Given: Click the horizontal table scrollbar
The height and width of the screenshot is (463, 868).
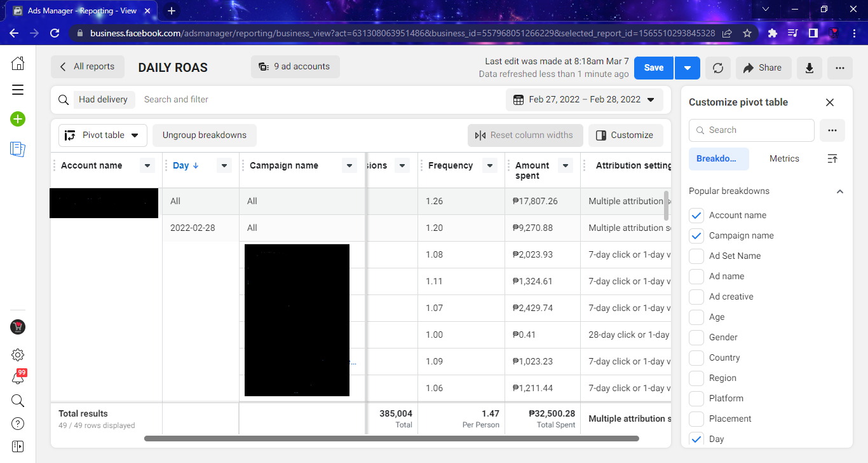Looking at the screenshot, I should 391,438.
